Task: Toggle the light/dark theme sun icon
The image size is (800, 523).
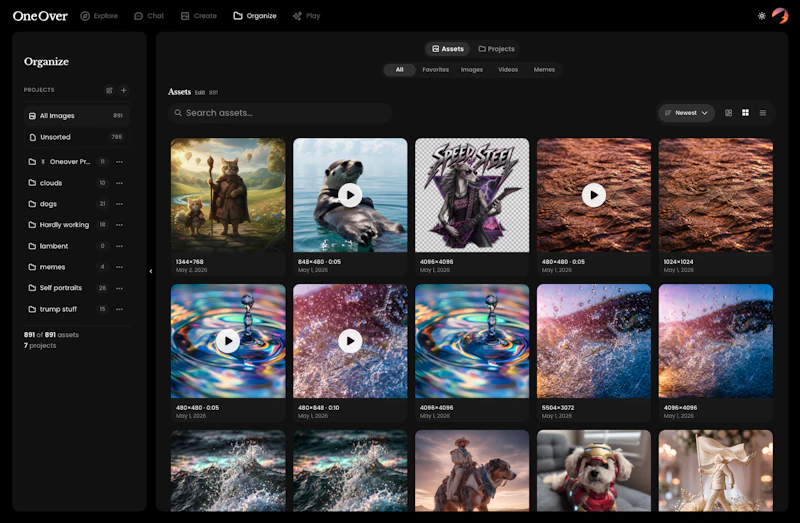Action: tap(761, 16)
